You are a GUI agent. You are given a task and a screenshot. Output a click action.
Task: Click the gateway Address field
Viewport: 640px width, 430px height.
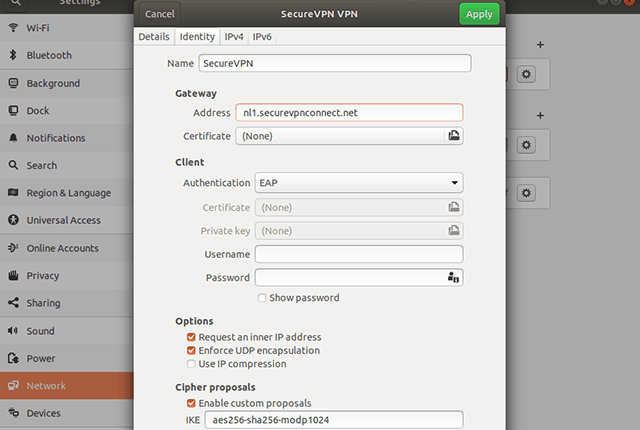coord(349,113)
